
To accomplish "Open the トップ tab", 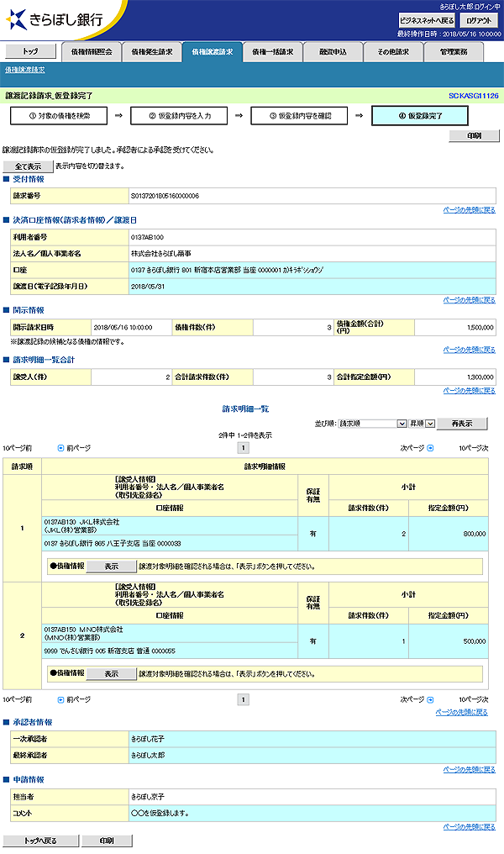I will [x=30, y=51].
